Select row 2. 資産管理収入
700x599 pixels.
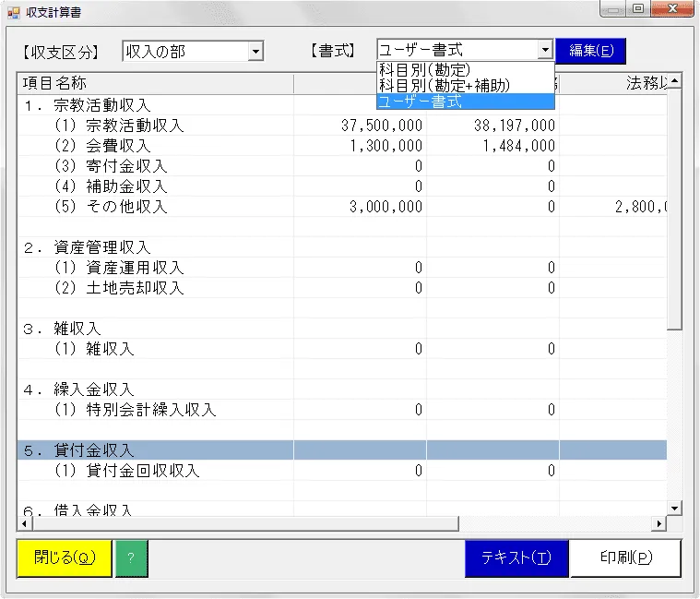point(342,247)
